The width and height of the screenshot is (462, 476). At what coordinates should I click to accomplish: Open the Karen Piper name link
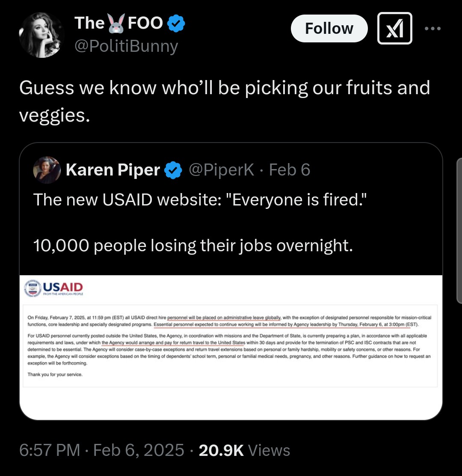pyautogui.click(x=113, y=170)
